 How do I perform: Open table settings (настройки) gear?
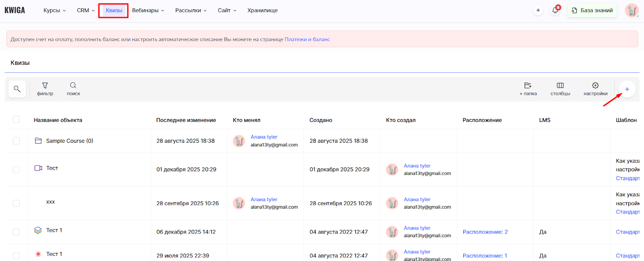pos(595,89)
